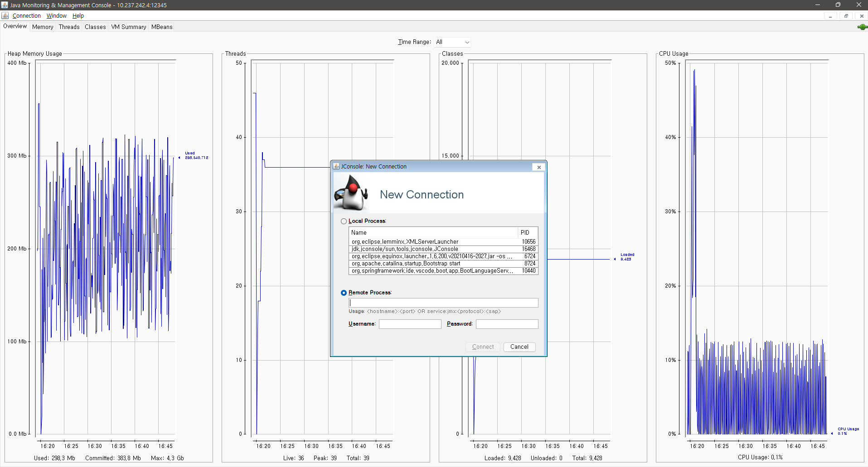868x467 pixels.
Task: Switch to the MBeans tab
Action: tap(162, 27)
